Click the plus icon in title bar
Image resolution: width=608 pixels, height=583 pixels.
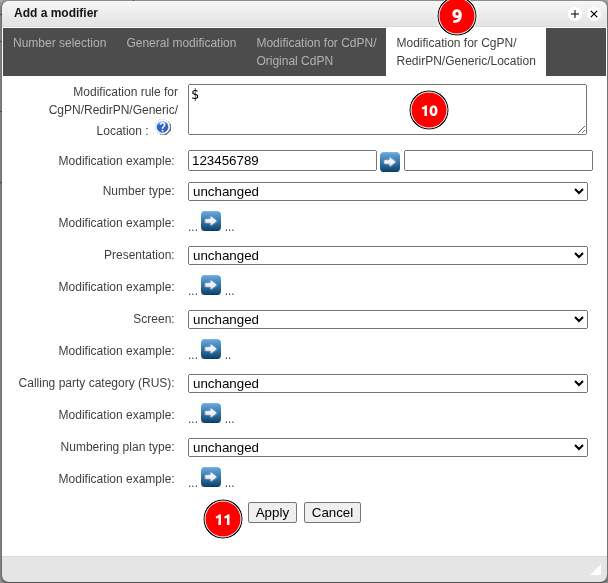(575, 14)
